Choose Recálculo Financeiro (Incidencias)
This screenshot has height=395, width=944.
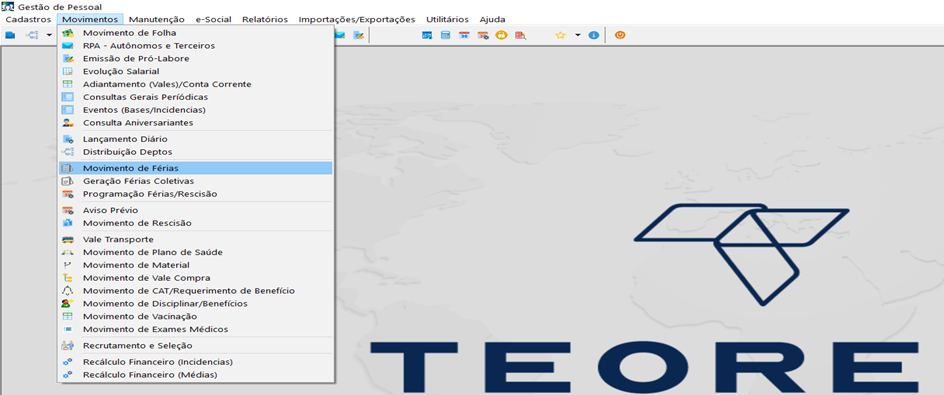coord(195,362)
